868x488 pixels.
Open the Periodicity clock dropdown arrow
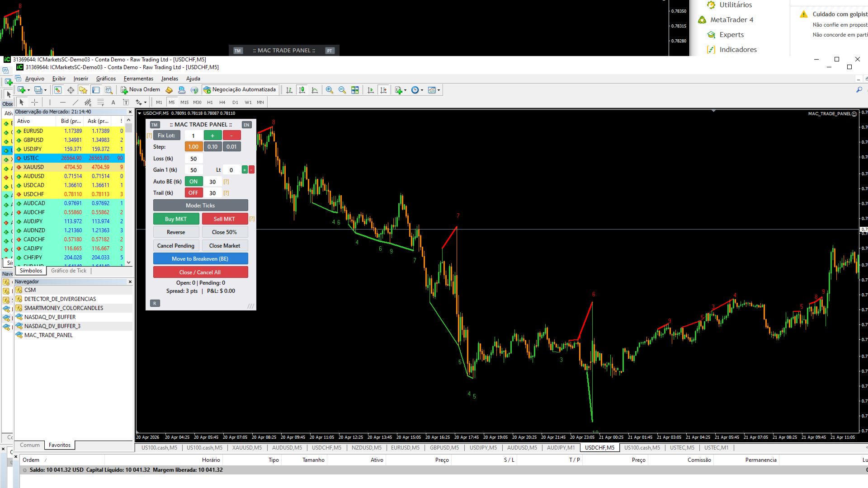pos(422,90)
